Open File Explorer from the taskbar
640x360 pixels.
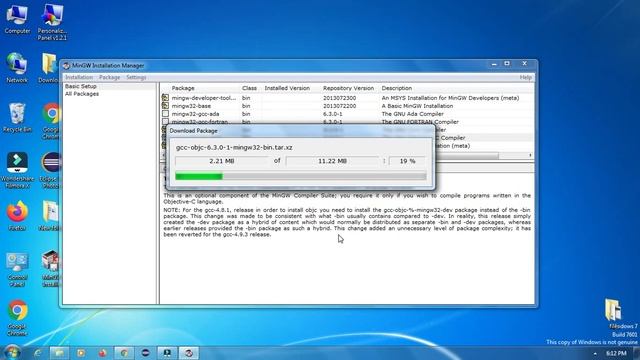(x=59, y=353)
